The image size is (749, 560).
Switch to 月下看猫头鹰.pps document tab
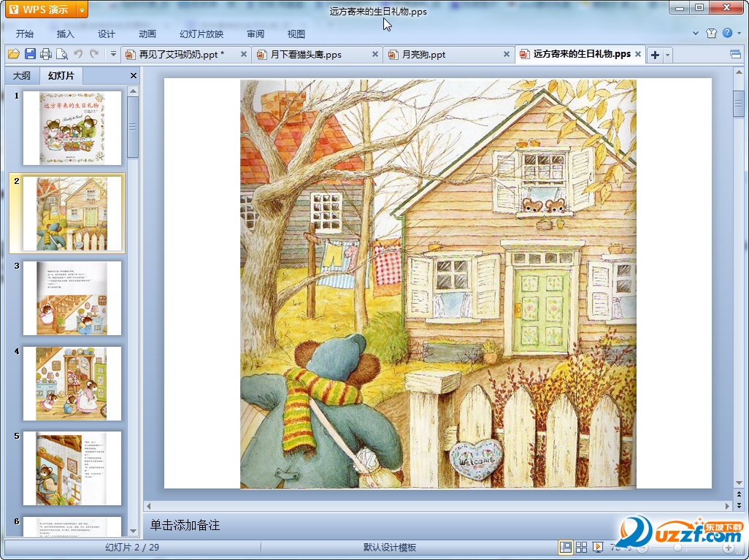coord(306,55)
